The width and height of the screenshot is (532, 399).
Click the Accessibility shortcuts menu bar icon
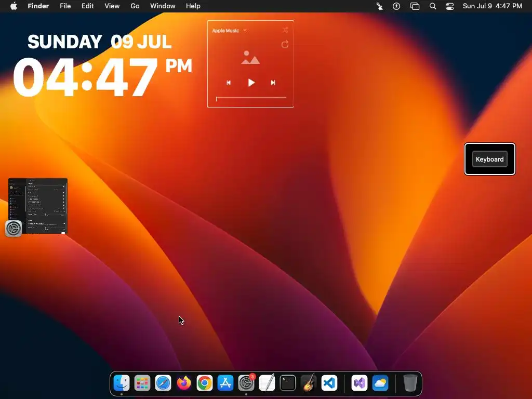[396, 6]
